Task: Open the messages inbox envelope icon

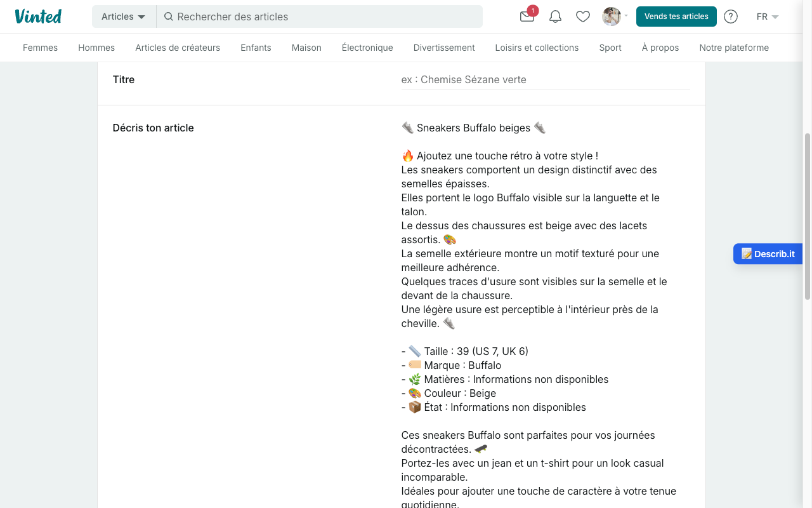Action: [527, 17]
